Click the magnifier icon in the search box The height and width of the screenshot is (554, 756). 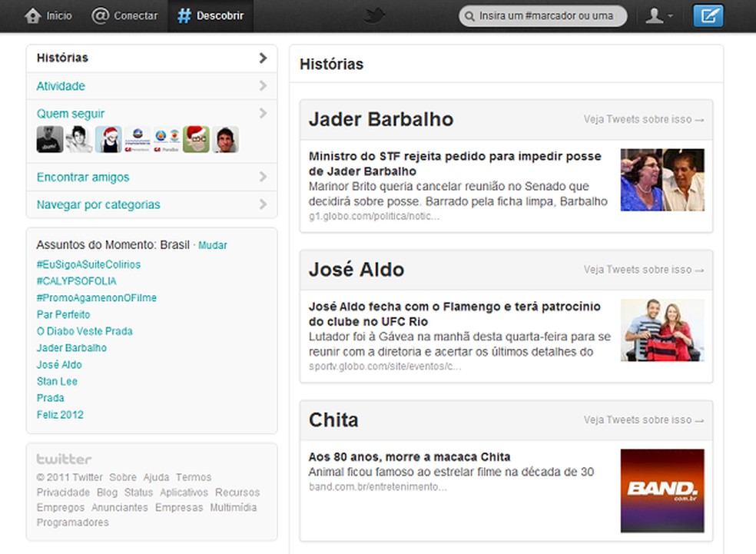tap(469, 15)
